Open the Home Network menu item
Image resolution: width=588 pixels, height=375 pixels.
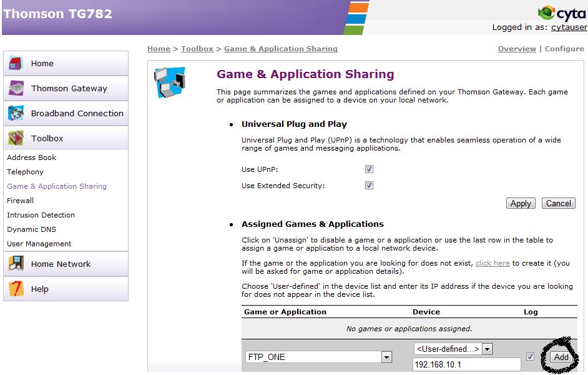(x=66, y=264)
